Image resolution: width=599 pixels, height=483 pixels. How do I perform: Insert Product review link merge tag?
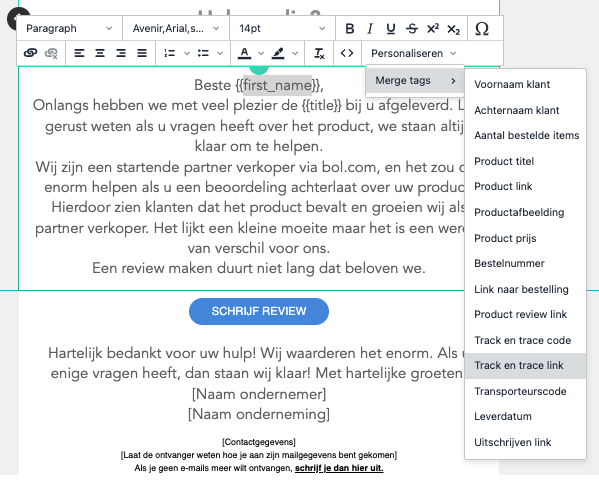click(x=525, y=314)
